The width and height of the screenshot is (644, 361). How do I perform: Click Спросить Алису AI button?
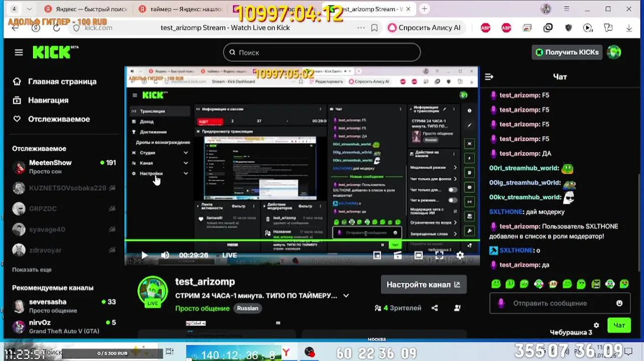click(424, 28)
